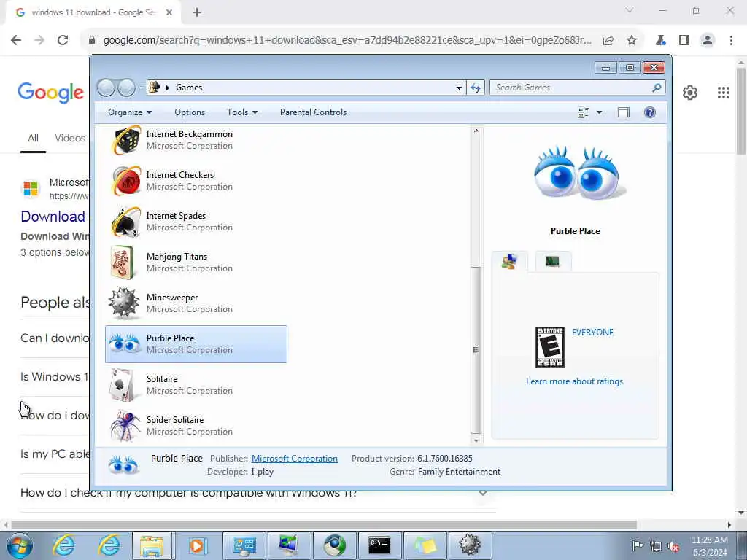Open the Command Prompt taskbar icon
The image size is (747, 560).
click(x=379, y=545)
